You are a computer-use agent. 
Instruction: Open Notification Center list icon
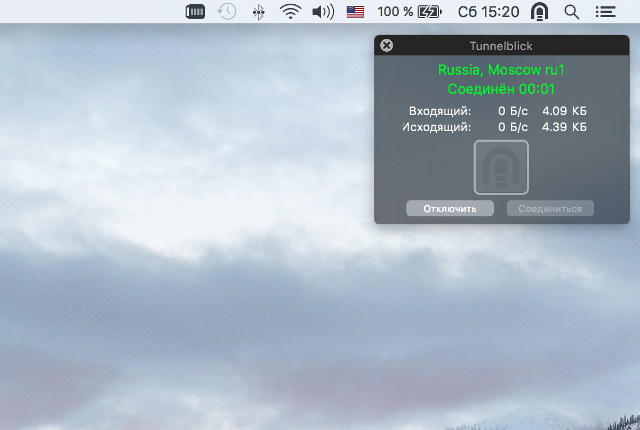tap(605, 12)
